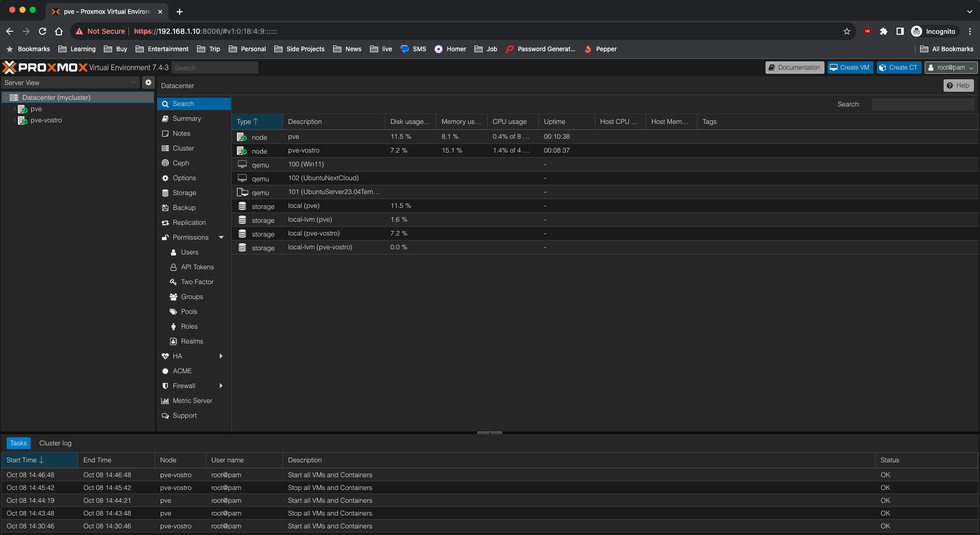Click the top Proxmox search field

coord(215,68)
